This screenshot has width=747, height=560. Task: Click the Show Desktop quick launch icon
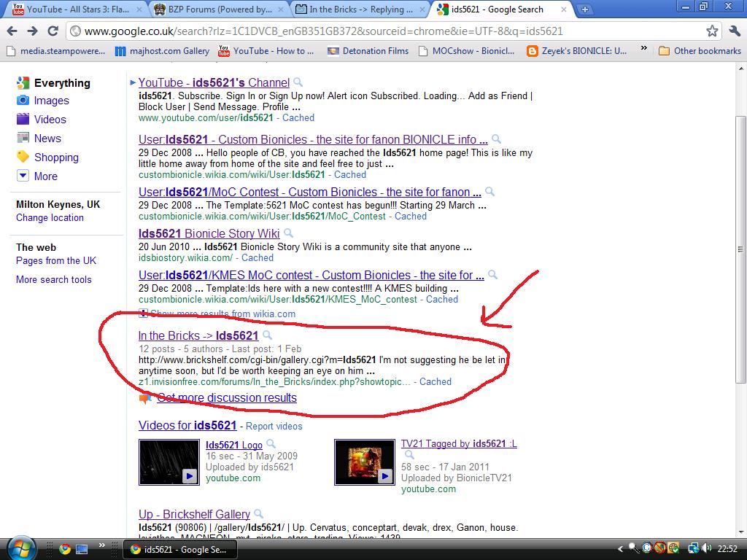coord(82,549)
